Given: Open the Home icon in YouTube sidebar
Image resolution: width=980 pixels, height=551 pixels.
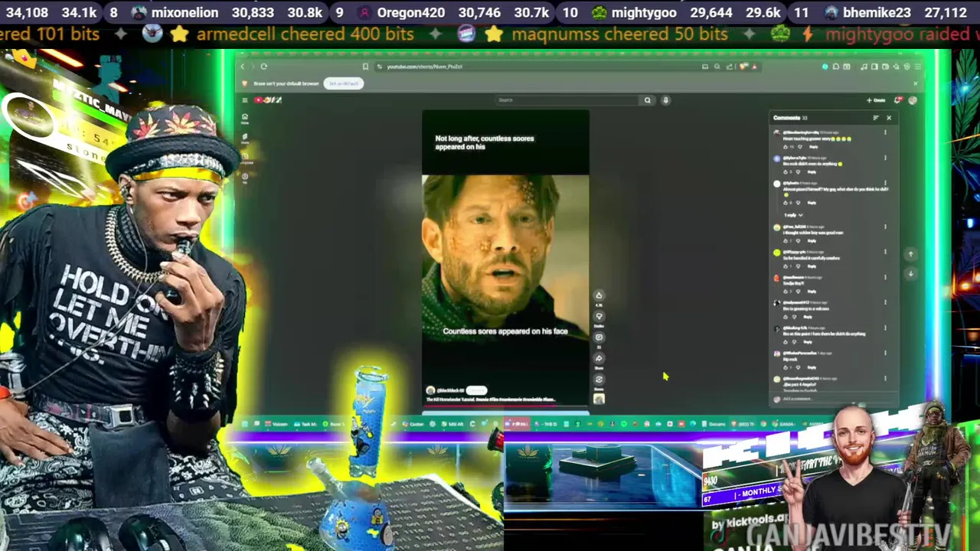Looking at the screenshot, I should (245, 119).
